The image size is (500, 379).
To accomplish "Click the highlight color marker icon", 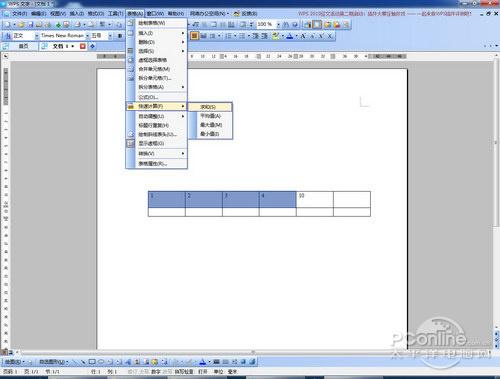I will pos(275,36).
